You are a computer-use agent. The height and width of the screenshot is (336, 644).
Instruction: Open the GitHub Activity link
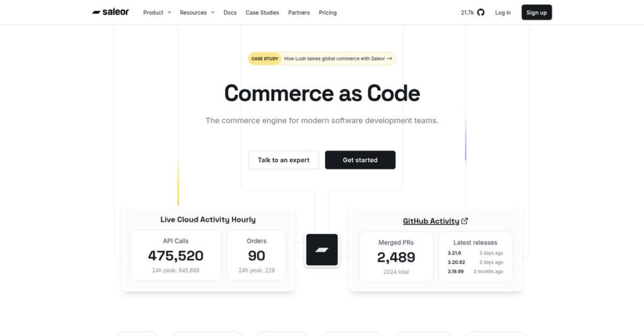[x=431, y=221]
